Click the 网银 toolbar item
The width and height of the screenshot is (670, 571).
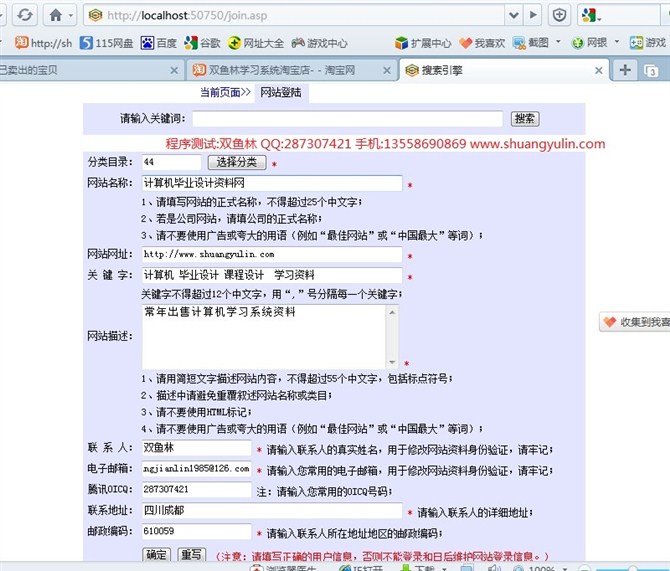coord(590,43)
